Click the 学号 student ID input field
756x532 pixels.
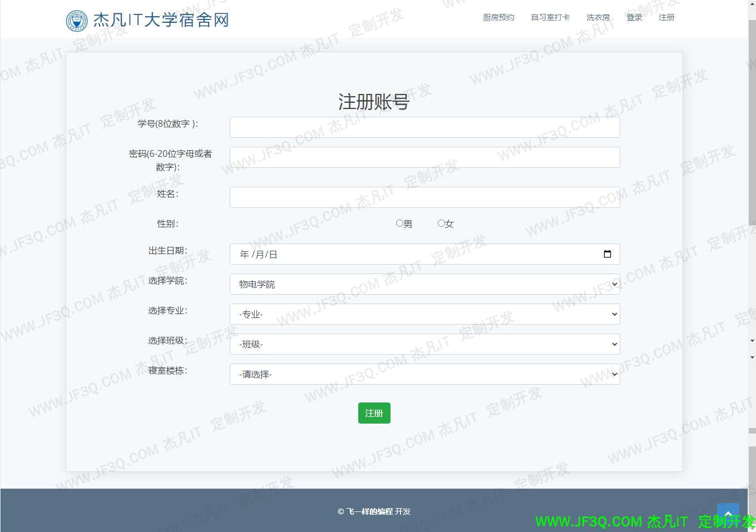point(424,127)
